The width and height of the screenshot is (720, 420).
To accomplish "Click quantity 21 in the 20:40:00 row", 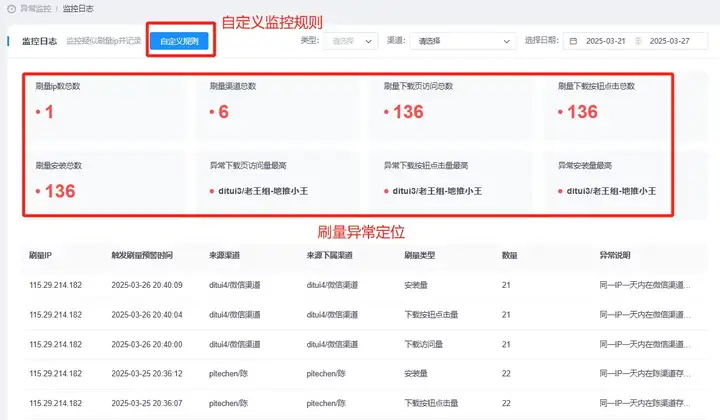I will click(x=506, y=344).
